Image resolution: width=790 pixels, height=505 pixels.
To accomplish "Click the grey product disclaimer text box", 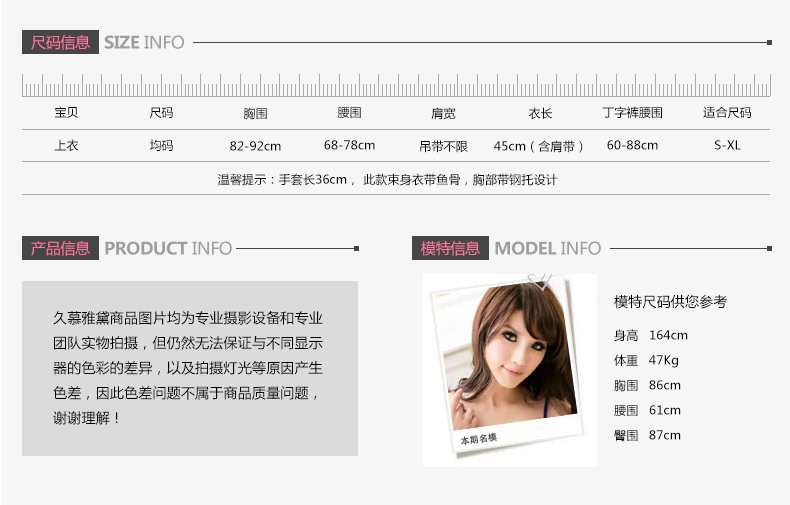I will (x=190, y=368).
